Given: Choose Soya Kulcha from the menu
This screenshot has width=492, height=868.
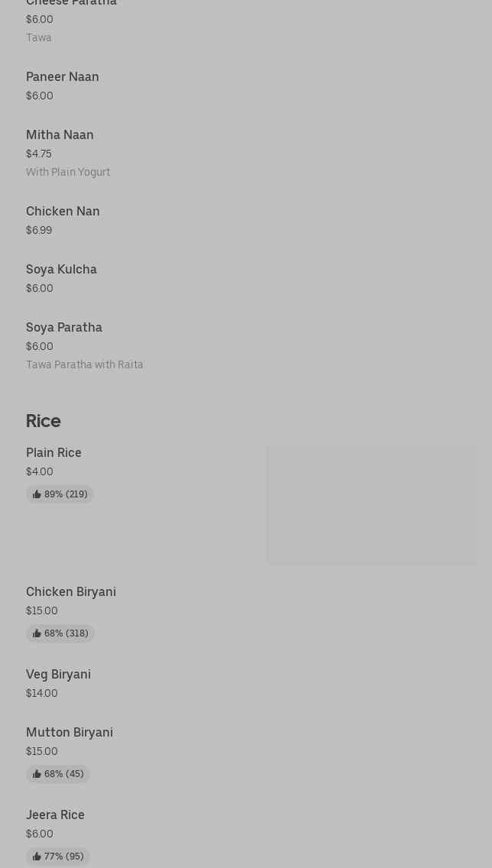Looking at the screenshot, I should point(61,269).
